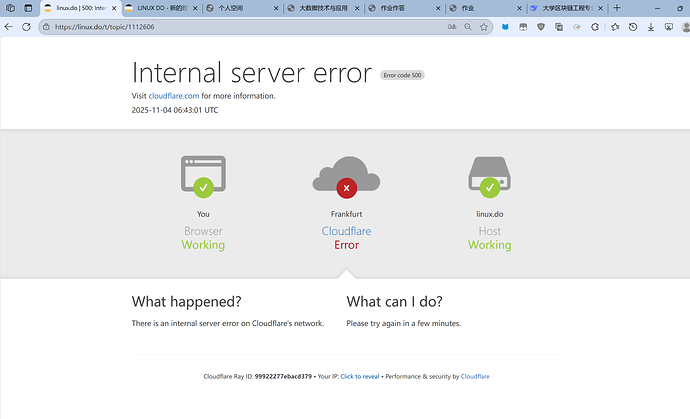Open the workspaces icon in tab bar
Image resolution: width=690 pixels, height=419 pixels.
[x=11, y=8]
